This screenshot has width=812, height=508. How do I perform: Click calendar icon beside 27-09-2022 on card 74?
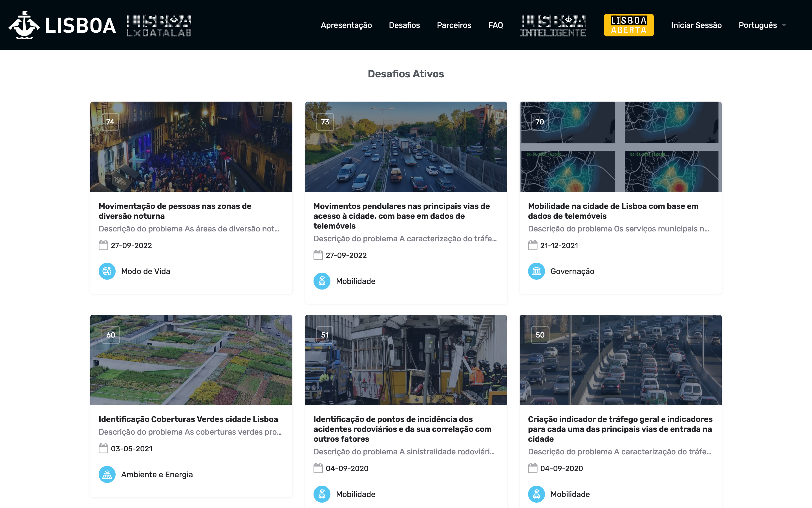(103, 245)
